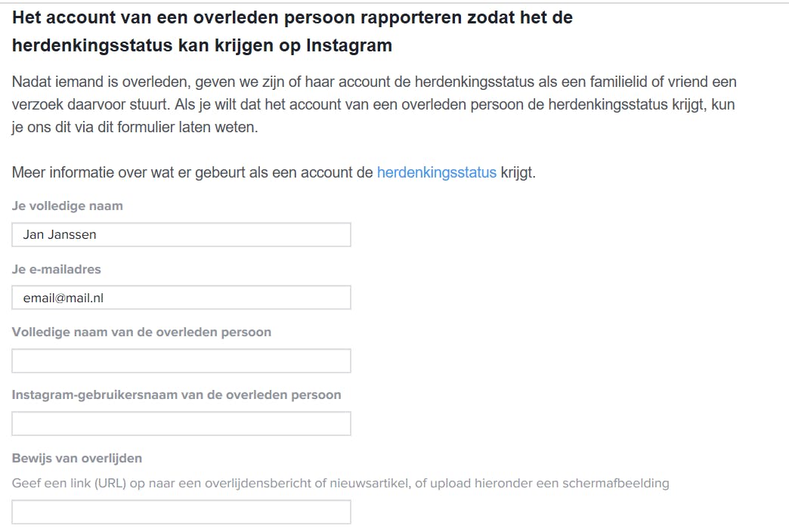789x532 pixels.
Task: Click the word 'schermafbeelding' in the helper text
Action: pyautogui.click(x=615, y=483)
